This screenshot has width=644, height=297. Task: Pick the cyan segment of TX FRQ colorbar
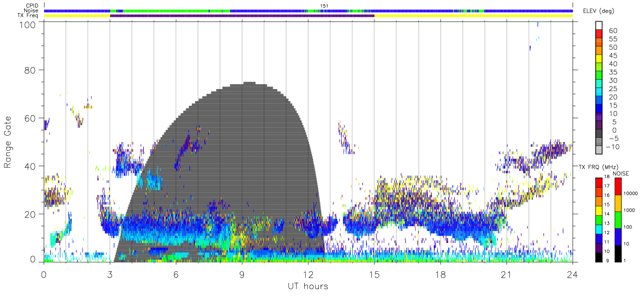point(599,229)
